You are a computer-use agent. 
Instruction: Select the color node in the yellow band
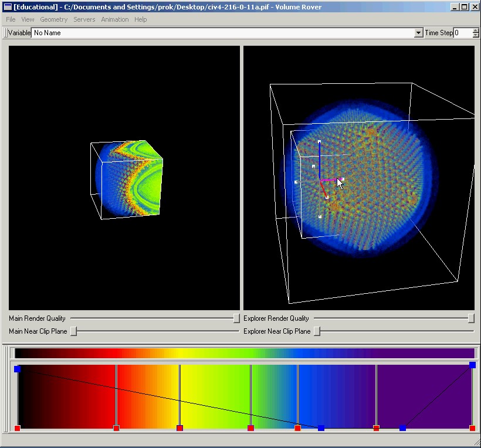[x=179, y=428]
